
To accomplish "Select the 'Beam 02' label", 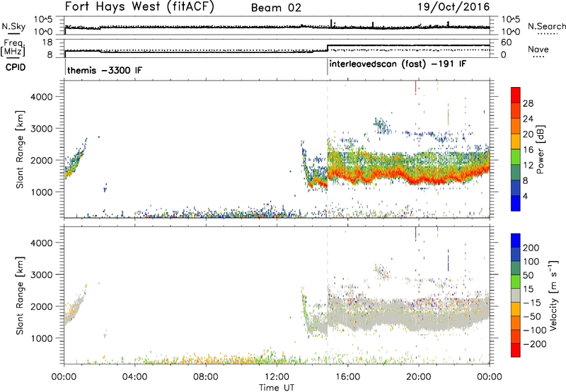I will pyautogui.click(x=276, y=8).
